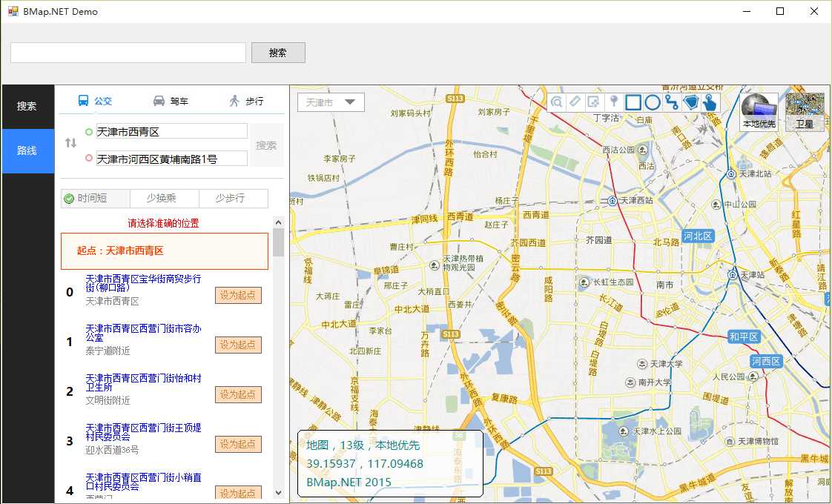Image resolution: width=832 pixels, height=504 pixels.
Task: Pick the draw rectangle tool
Action: coord(633,102)
